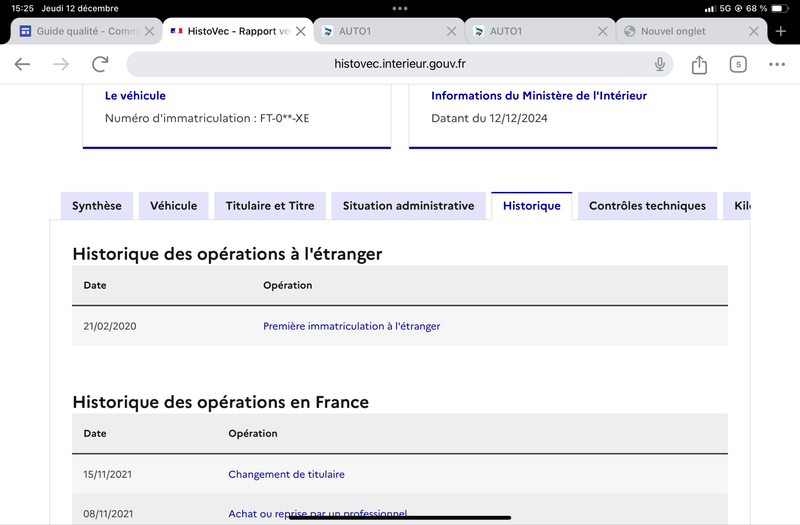Viewport: 800px width, 525px height.
Task: Open the partially visible Kilométrage tab
Action: pyautogui.click(x=737, y=206)
